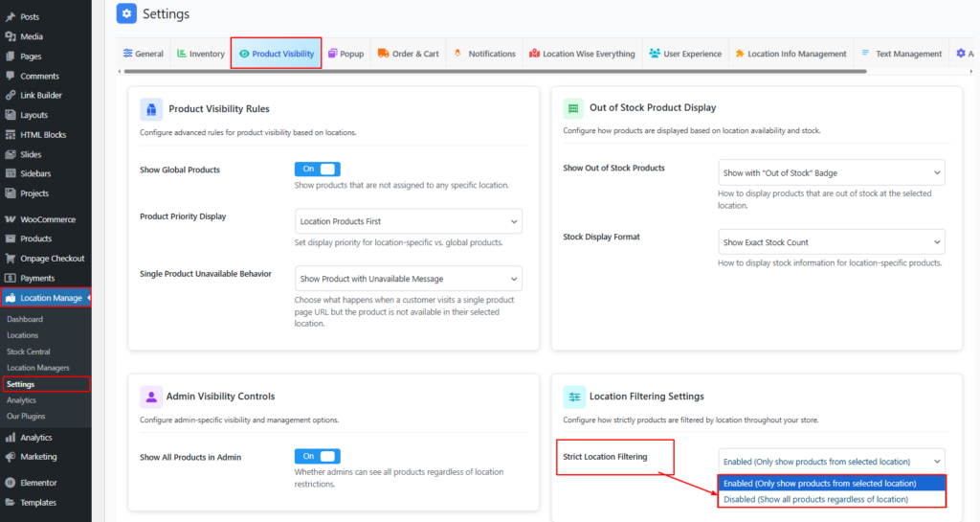Screen dimensions: 980x522
Task: Open the Product Priority Display dropdown
Action: (409, 221)
